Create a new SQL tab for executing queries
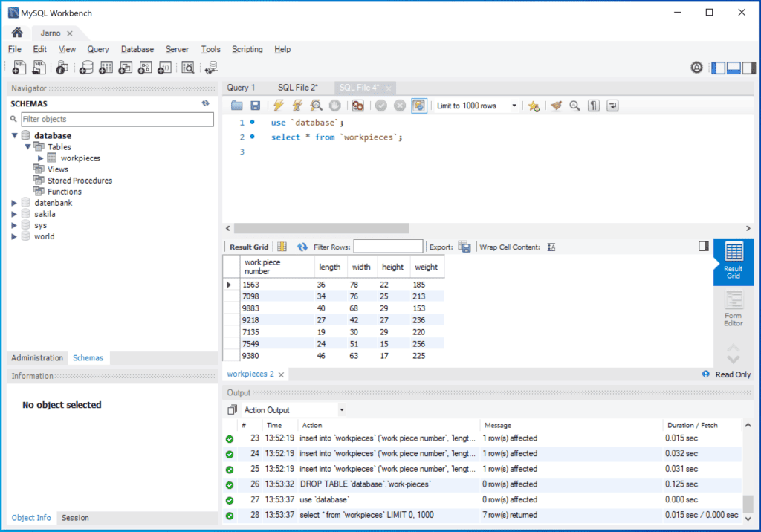 19,67
